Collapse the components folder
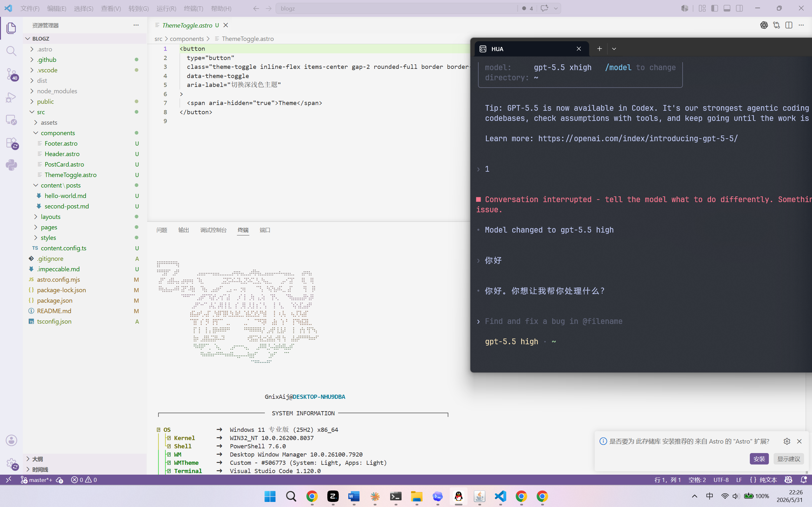 85,133
